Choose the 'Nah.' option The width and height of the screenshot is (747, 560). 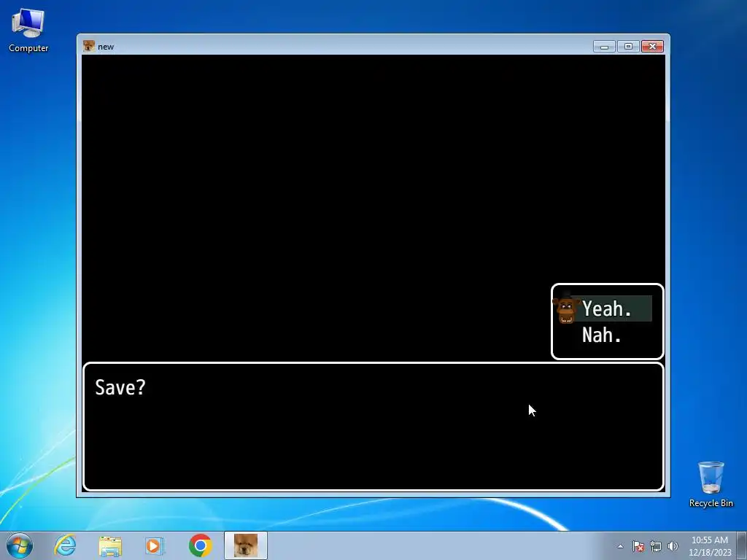pyautogui.click(x=602, y=335)
